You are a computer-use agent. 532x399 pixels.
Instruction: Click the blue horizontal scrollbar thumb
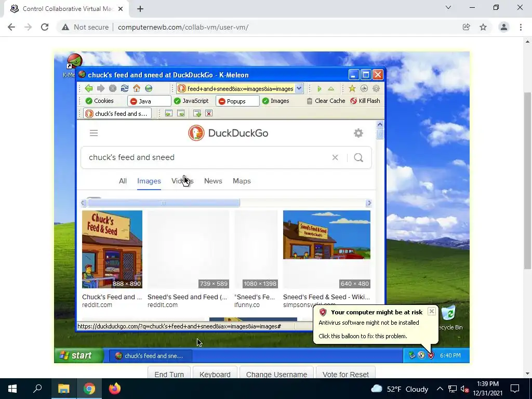pos(164,203)
